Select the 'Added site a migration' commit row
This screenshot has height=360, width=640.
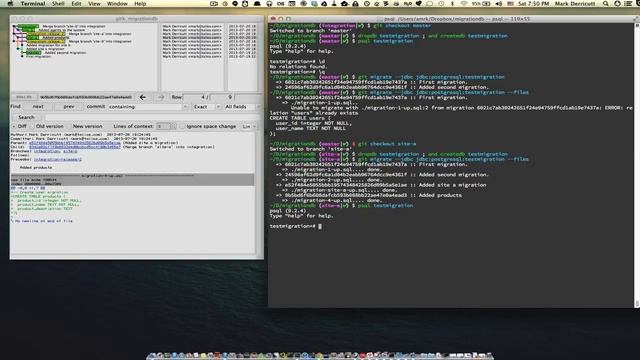click(x=45, y=49)
